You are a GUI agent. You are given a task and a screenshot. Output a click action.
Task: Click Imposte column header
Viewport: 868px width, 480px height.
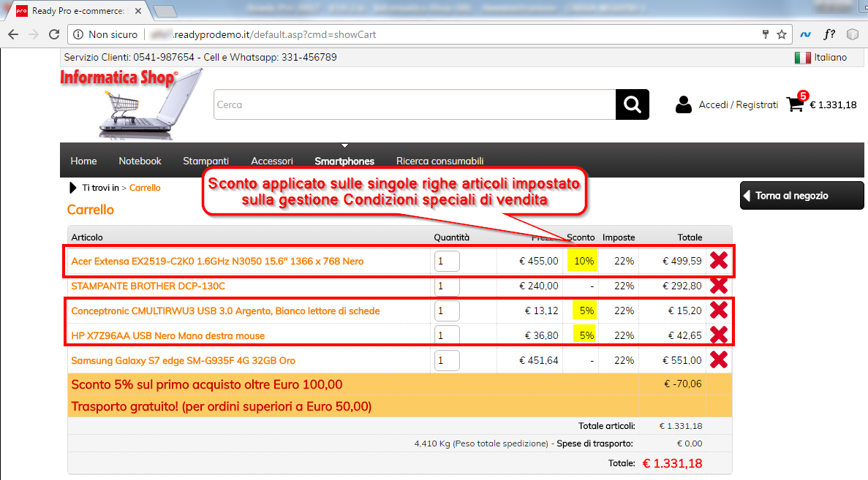coord(619,237)
